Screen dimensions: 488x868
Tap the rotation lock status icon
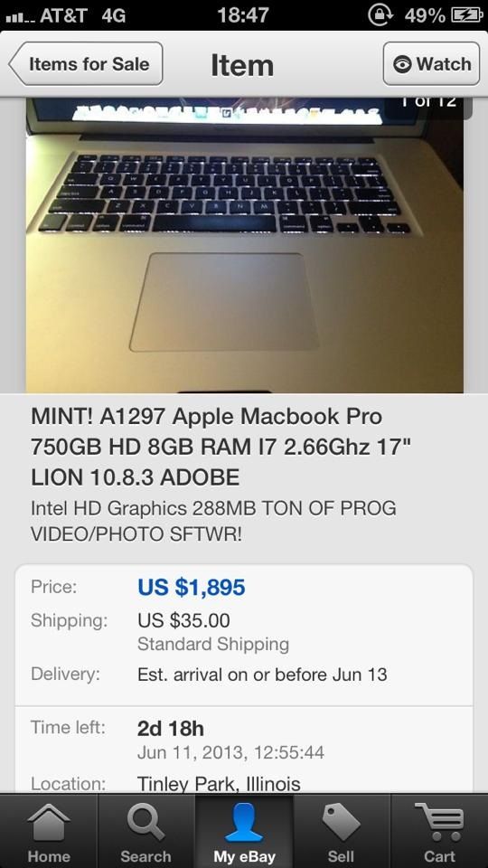(380, 15)
